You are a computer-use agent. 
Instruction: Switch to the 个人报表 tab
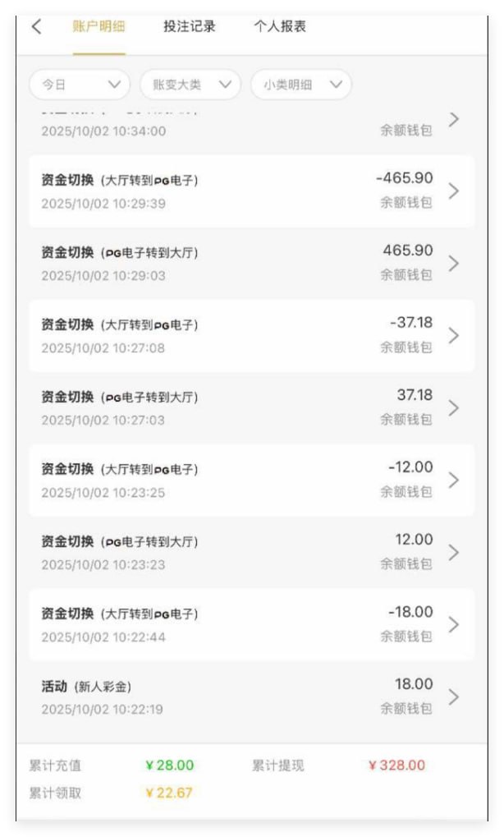tap(280, 26)
